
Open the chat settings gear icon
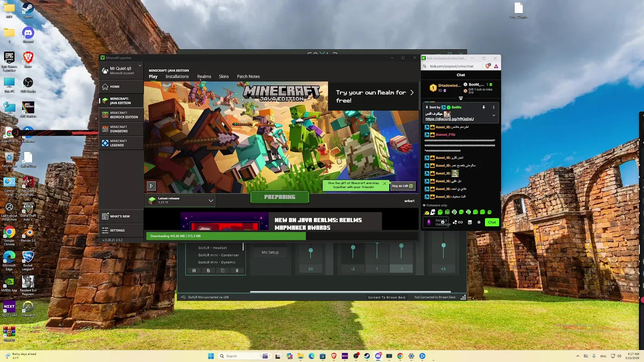[x=478, y=222]
